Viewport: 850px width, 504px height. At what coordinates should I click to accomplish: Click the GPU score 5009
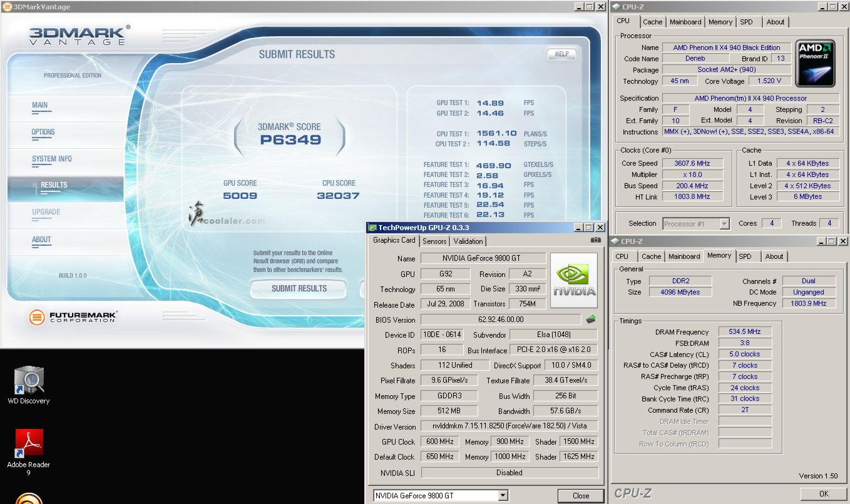(x=240, y=196)
